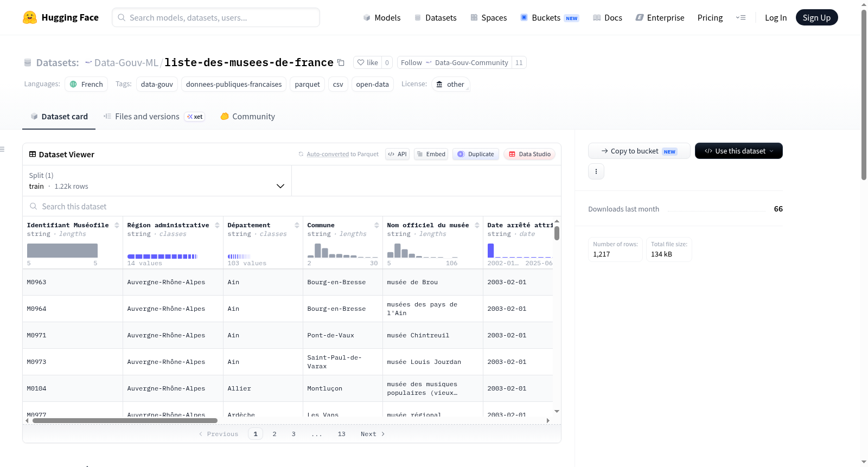Click the license other tag
The height and width of the screenshot is (467, 868).
(x=450, y=84)
